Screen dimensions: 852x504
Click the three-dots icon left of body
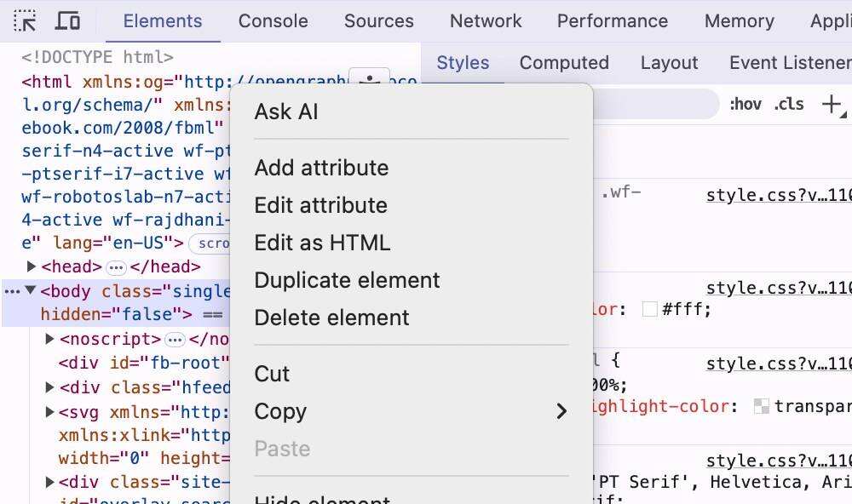pyautogui.click(x=12, y=291)
